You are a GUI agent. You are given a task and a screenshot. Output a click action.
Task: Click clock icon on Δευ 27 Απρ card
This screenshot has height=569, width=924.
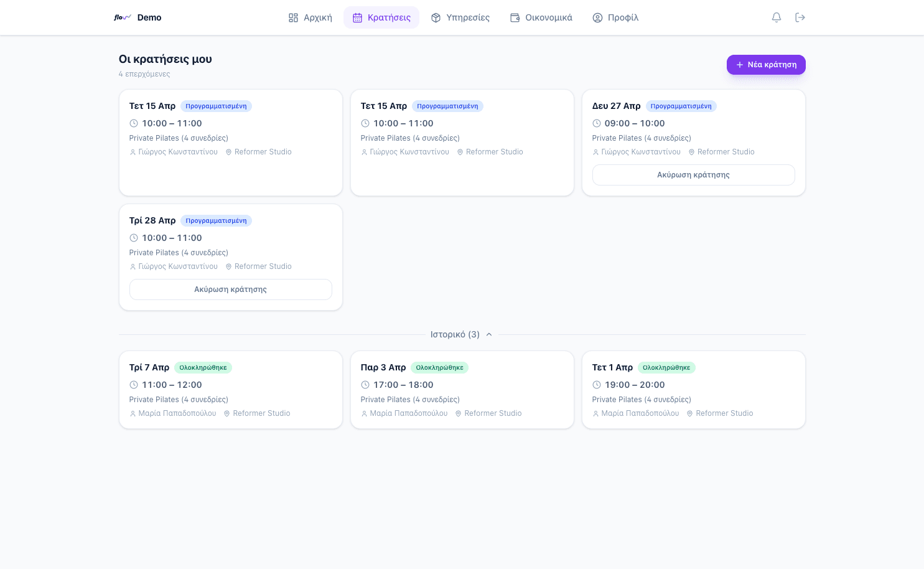coord(596,123)
